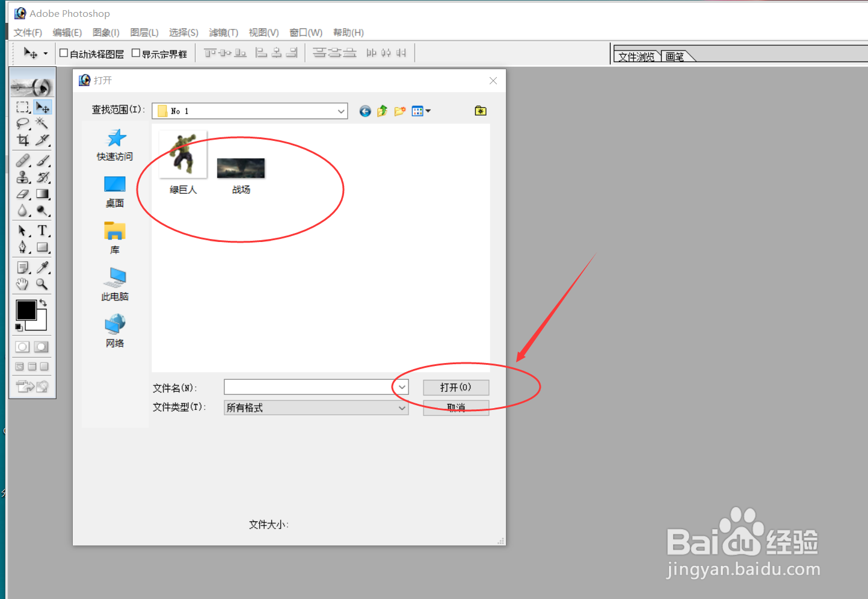This screenshot has width=868, height=599.
Task: Select the Rectangle shape tool
Action: 42,247
